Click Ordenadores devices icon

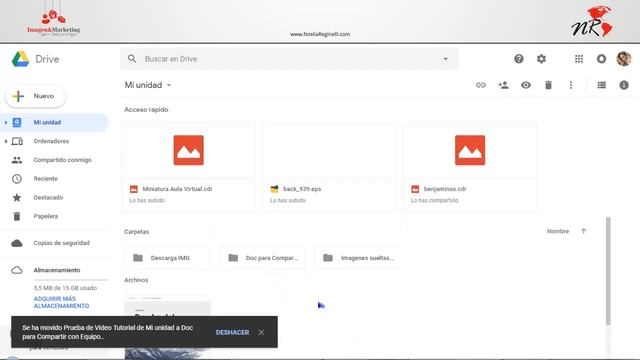click(17, 141)
